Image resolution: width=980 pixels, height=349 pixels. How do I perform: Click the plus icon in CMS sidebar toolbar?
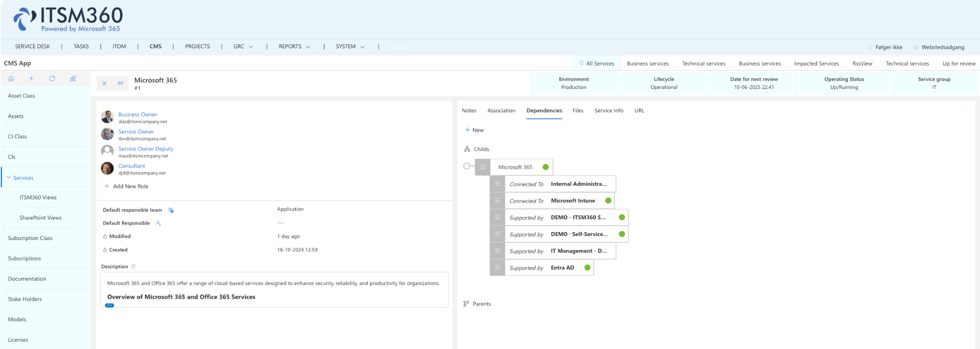click(32, 78)
